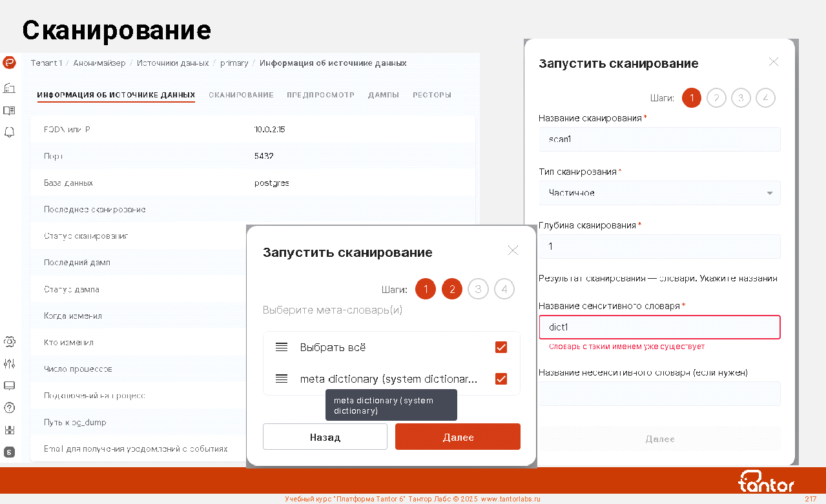Click the monitor icon in left sidebar
Screen dimensions: 826x504
tap(10, 386)
